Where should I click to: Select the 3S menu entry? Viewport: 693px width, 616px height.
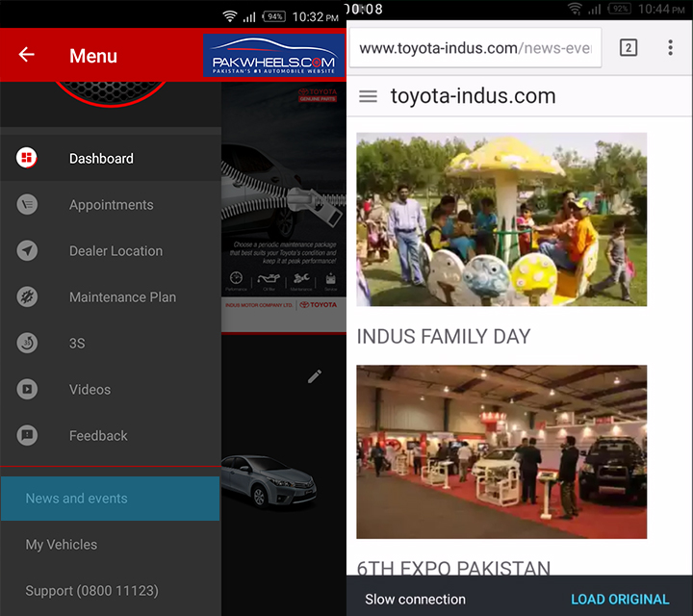point(111,343)
